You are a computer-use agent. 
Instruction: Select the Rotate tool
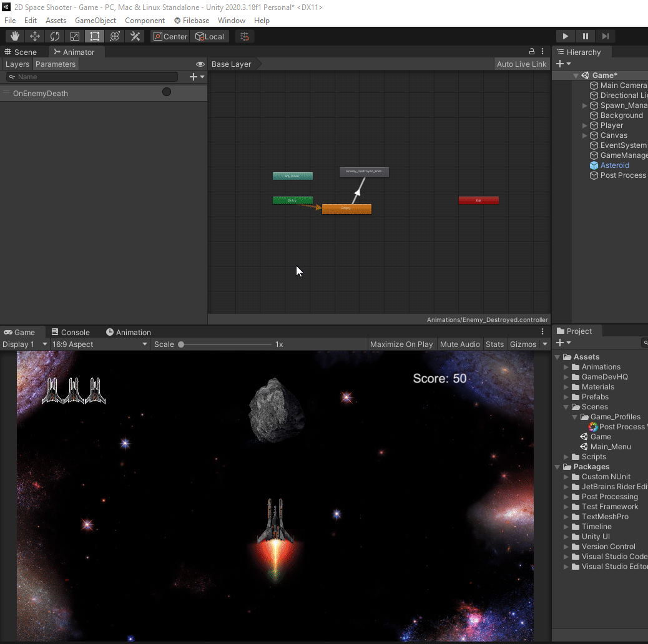coord(54,36)
